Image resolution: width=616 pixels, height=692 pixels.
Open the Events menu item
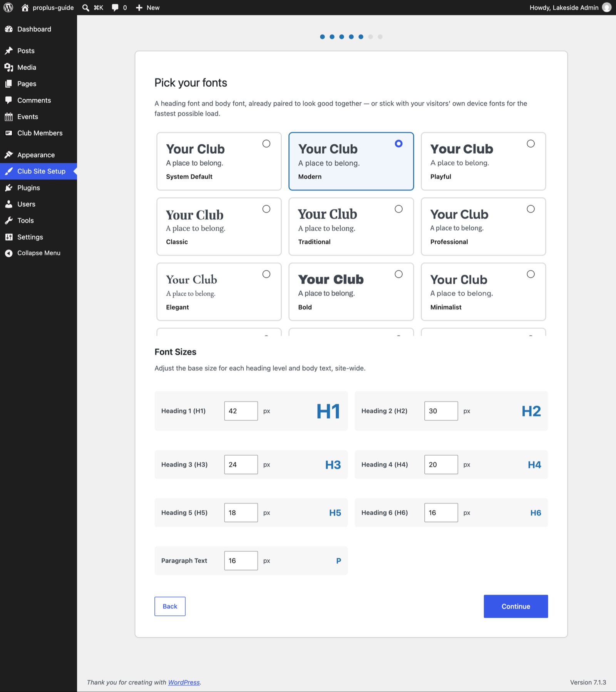click(38, 117)
